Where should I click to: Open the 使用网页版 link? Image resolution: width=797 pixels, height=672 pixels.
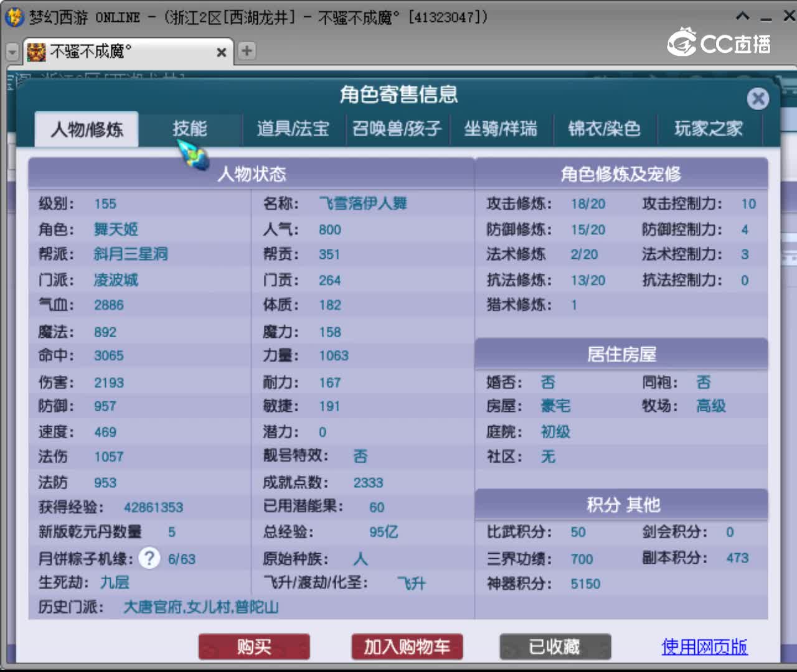[x=704, y=647]
